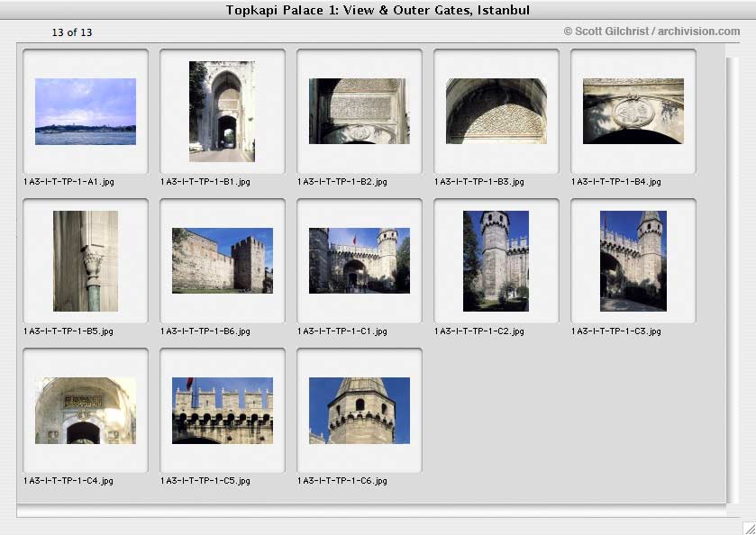Open thumbnail 1A3-I-T-TP-1-B4.jpg oval medallion
Viewport: 756px width, 535px height.
(633, 112)
